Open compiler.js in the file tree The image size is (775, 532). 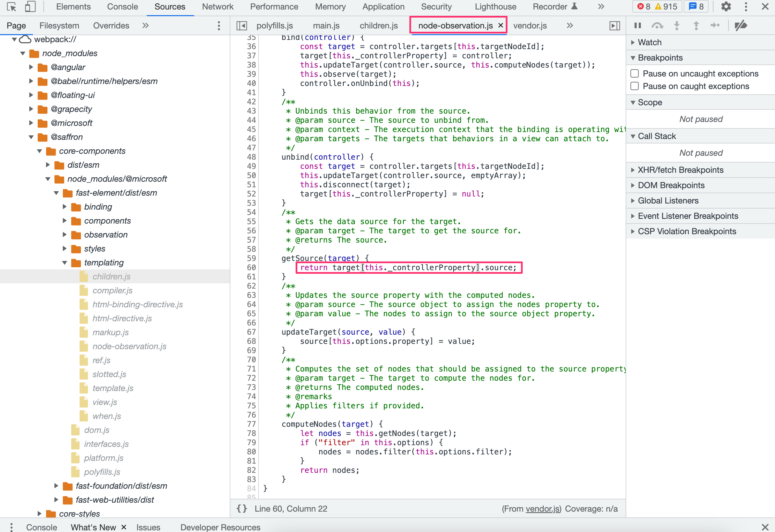[112, 290]
